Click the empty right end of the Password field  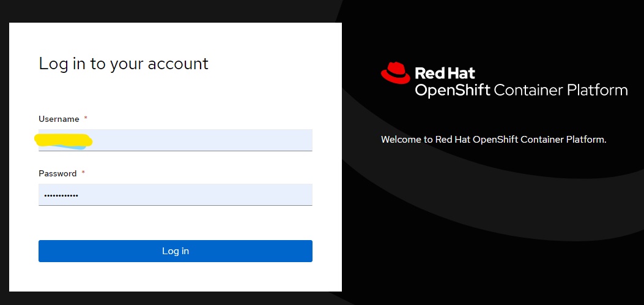pyautogui.click(x=287, y=195)
